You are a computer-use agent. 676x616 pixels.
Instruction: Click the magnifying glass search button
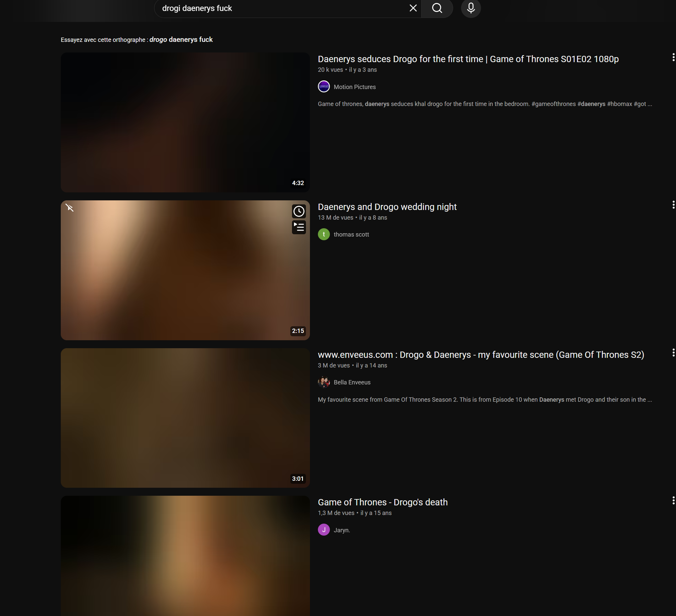pos(437,8)
